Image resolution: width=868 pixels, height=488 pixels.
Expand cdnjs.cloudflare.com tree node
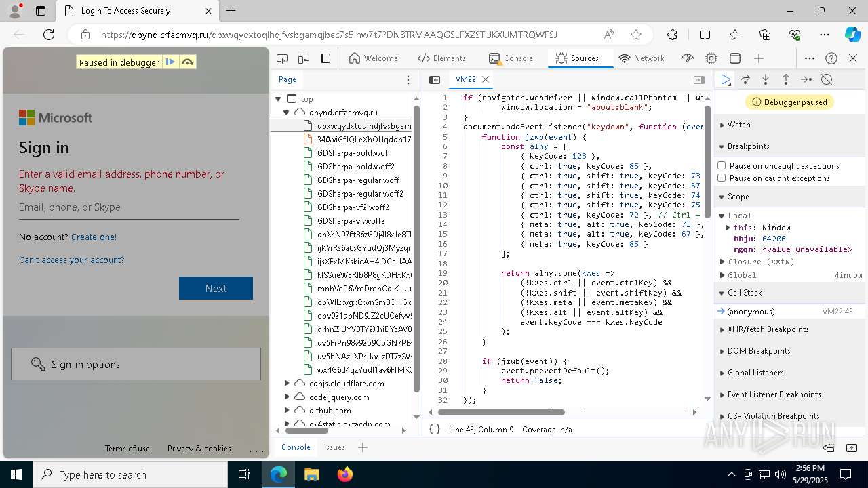[287, 384]
